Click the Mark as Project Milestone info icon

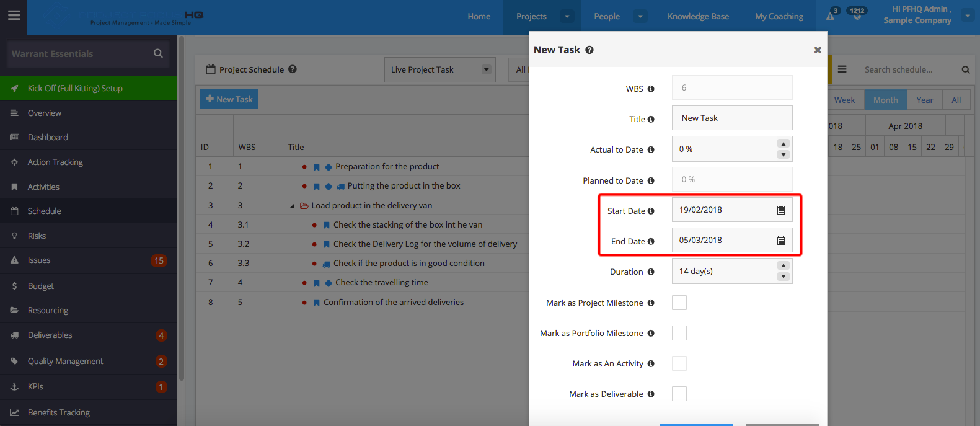point(651,303)
